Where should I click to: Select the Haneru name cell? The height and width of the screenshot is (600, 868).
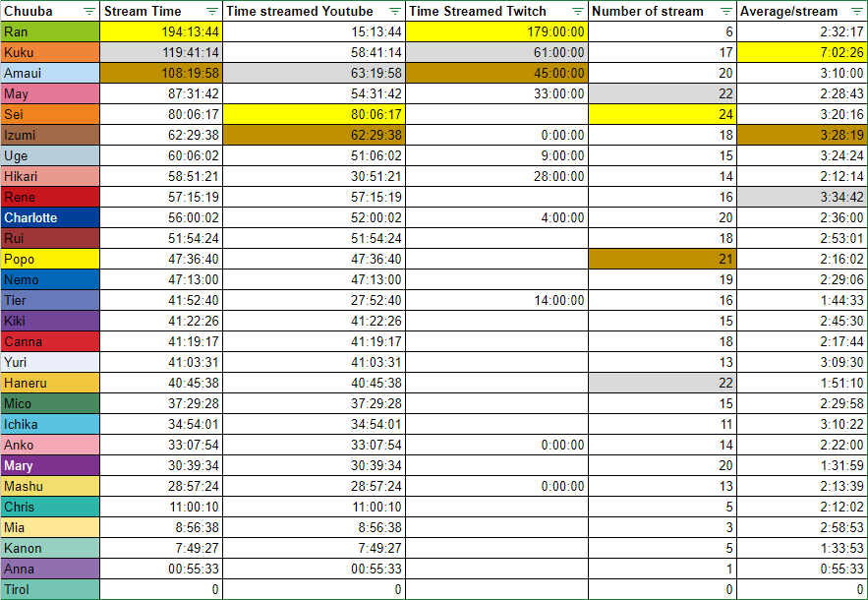click(50, 383)
